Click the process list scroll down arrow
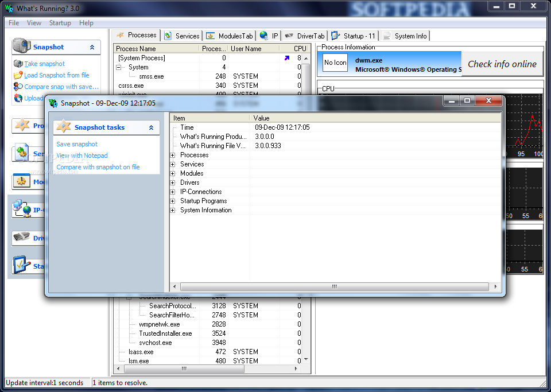Screen dimensions: 551x392 [306, 359]
